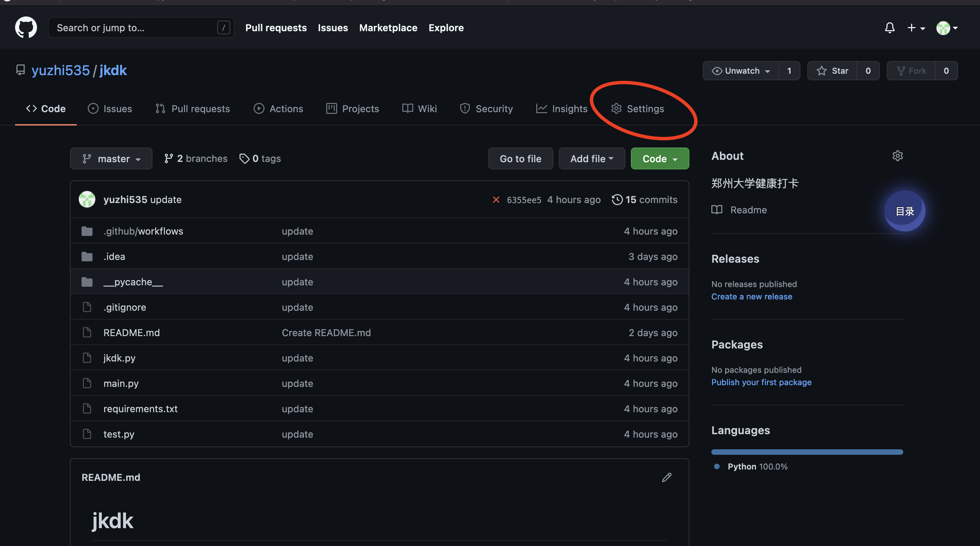Star the repository
Screen dimensions: 980x546
tap(832, 71)
